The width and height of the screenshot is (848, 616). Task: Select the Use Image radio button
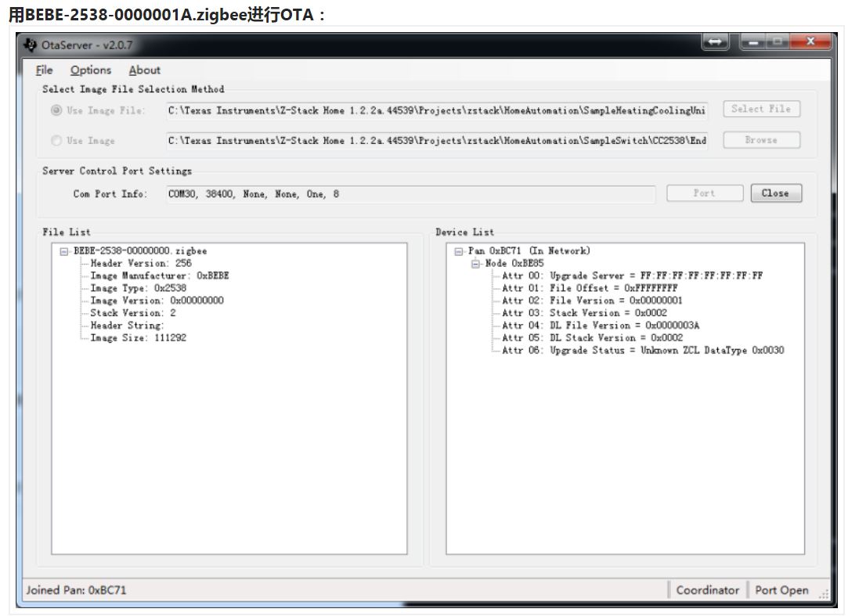click(x=56, y=141)
